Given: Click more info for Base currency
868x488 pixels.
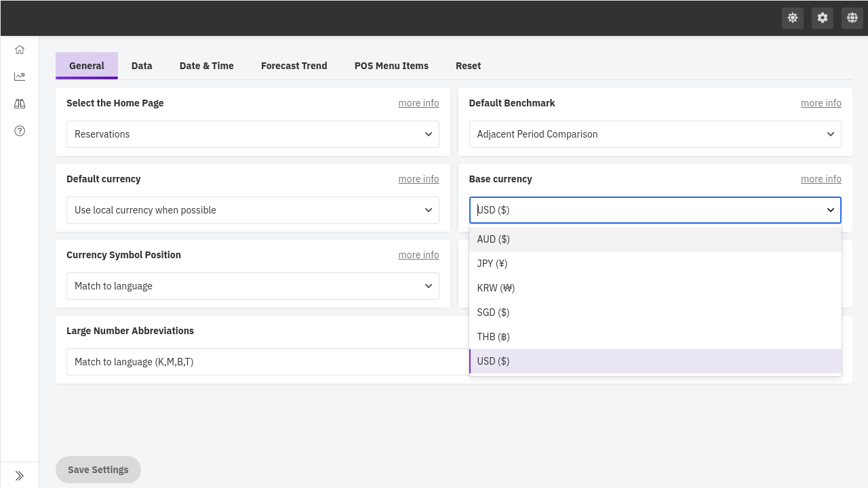Looking at the screenshot, I should [x=821, y=179].
